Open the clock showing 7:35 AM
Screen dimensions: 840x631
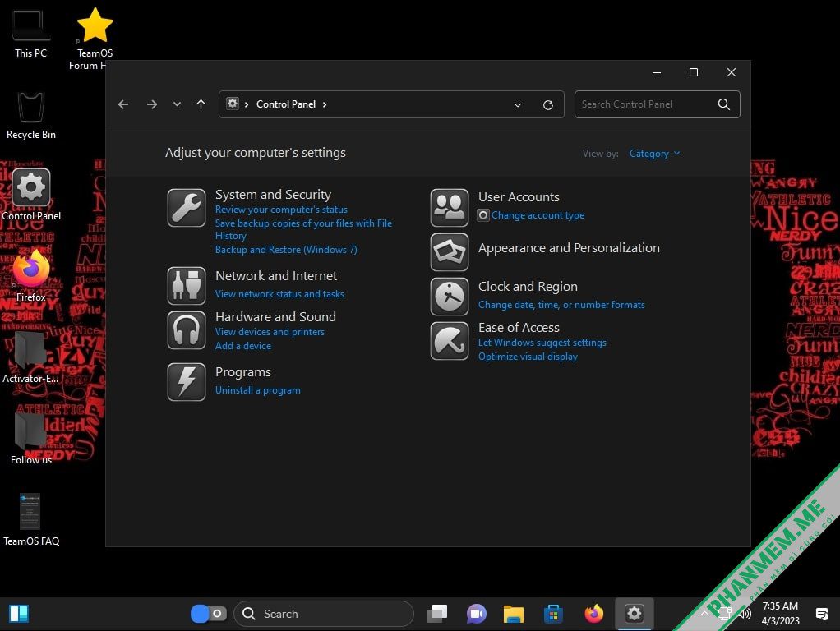click(x=780, y=614)
